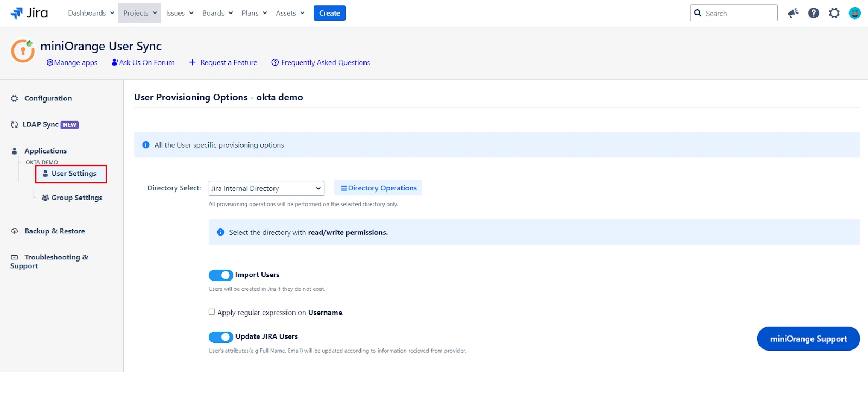Click the LDAP Sync refresh icon

pyautogui.click(x=15, y=124)
